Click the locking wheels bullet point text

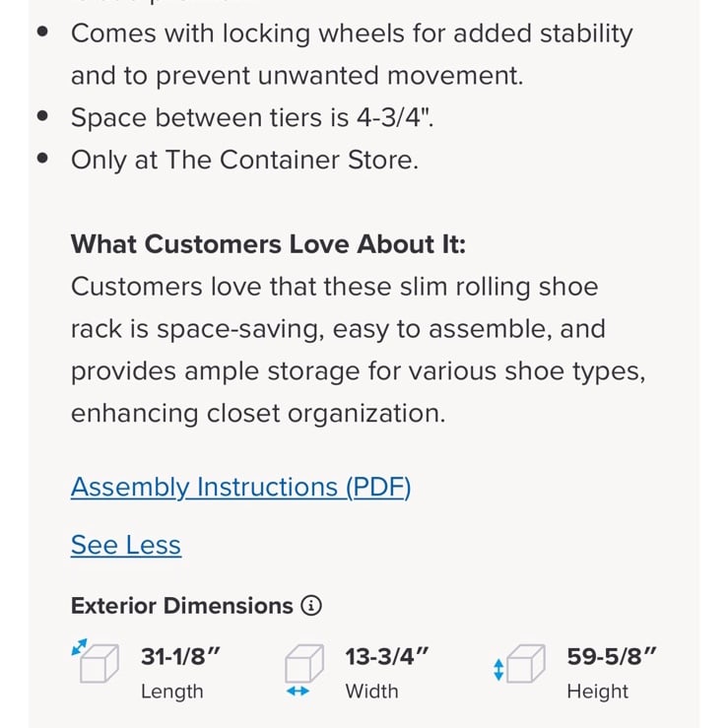(x=352, y=54)
